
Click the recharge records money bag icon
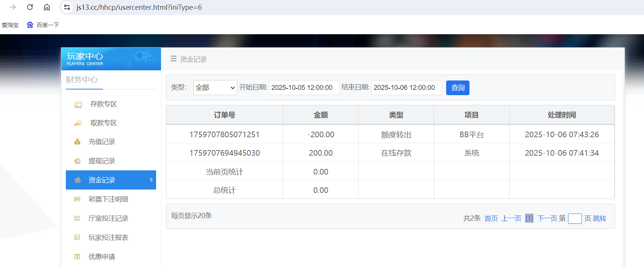[x=77, y=142]
